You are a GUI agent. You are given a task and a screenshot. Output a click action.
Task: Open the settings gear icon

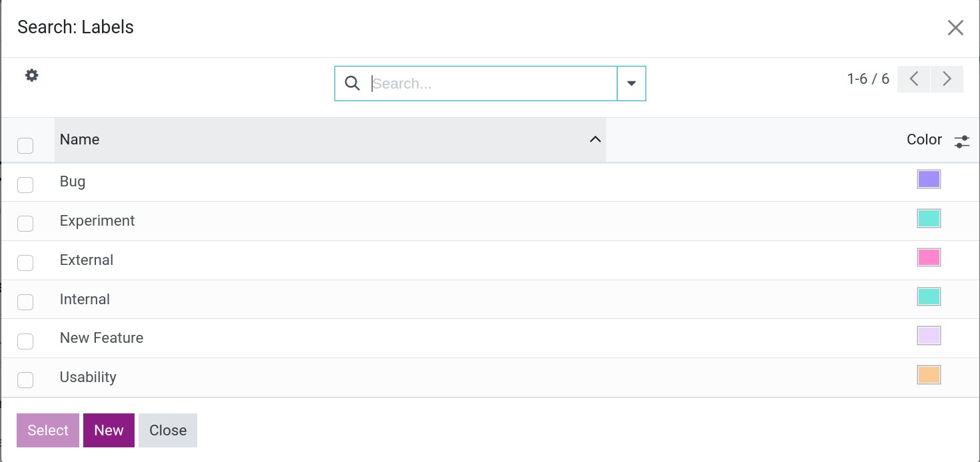pos(31,75)
